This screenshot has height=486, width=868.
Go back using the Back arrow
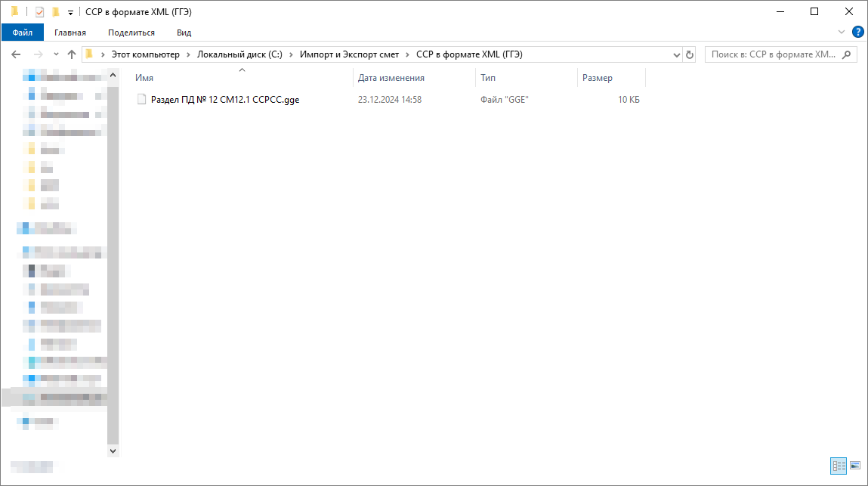[x=16, y=54]
